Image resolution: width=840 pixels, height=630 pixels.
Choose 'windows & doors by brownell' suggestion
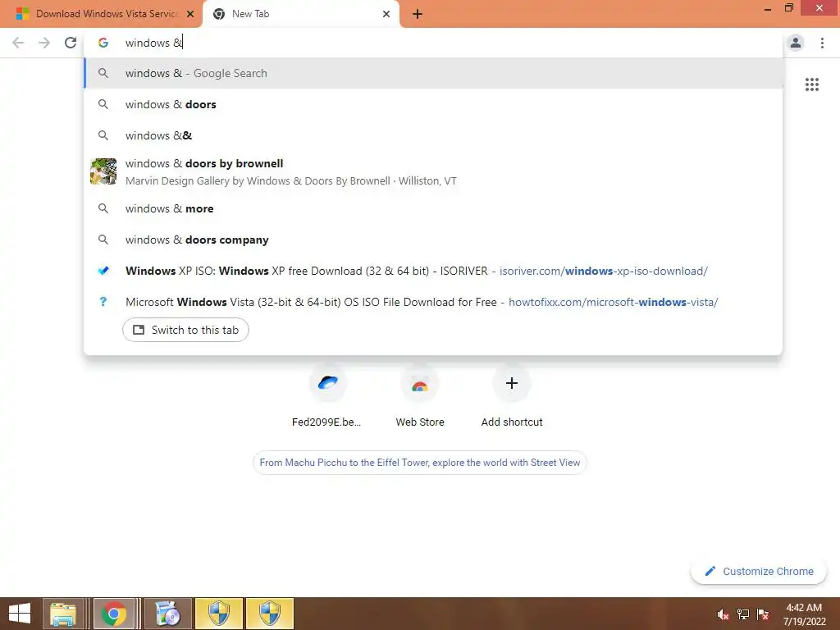433,172
